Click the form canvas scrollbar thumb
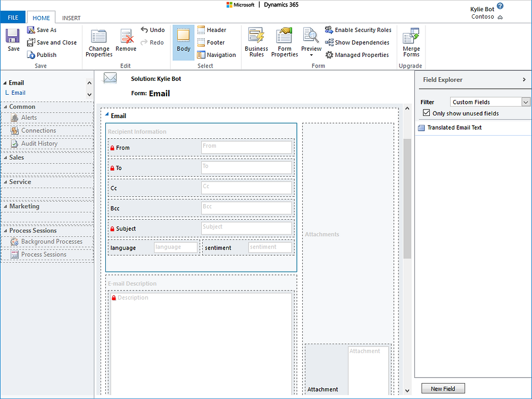 [x=407, y=199]
